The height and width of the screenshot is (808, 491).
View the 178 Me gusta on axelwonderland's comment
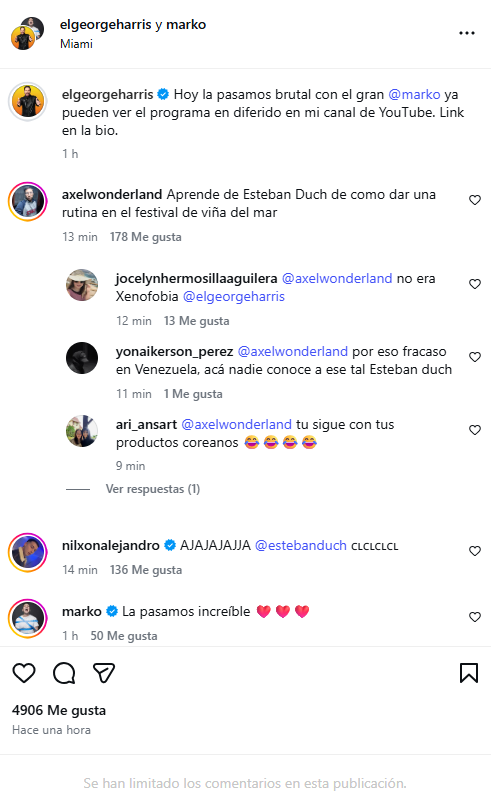146,237
